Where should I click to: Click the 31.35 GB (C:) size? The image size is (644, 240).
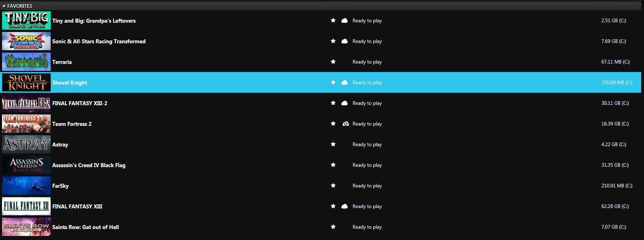tap(615, 165)
